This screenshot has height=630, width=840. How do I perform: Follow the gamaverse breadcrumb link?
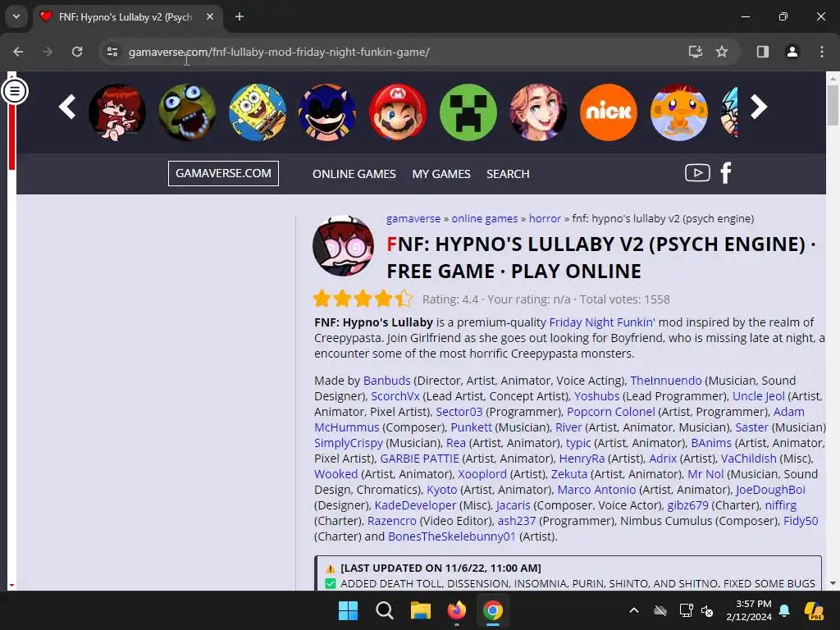click(x=413, y=218)
